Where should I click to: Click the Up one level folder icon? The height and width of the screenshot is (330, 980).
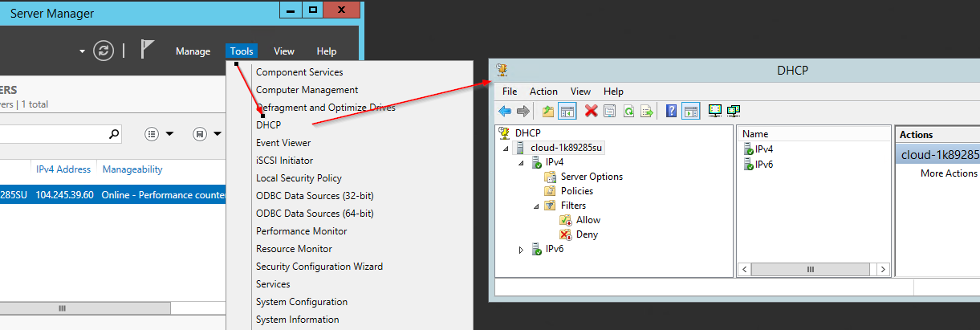click(548, 112)
